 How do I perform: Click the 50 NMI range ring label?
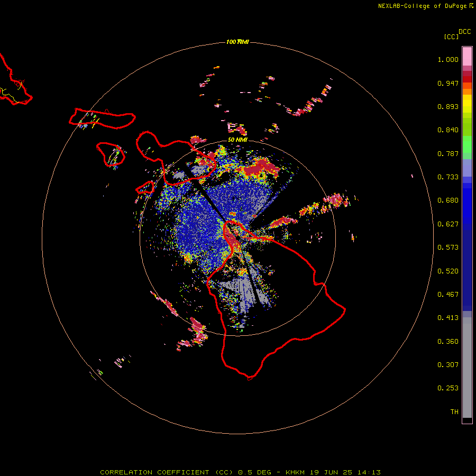pyautogui.click(x=237, y=140)
